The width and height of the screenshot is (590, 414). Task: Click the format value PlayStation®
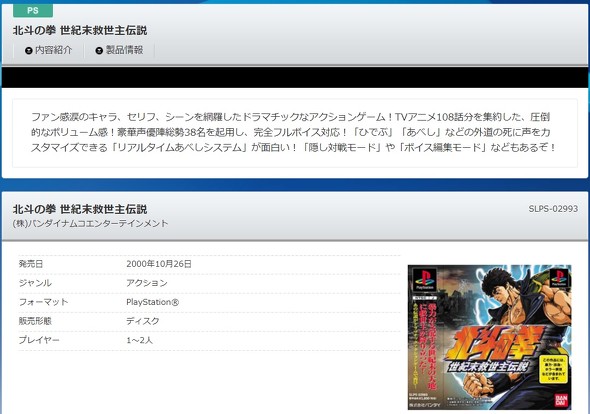pyautogui.click(x=153, y=302)
